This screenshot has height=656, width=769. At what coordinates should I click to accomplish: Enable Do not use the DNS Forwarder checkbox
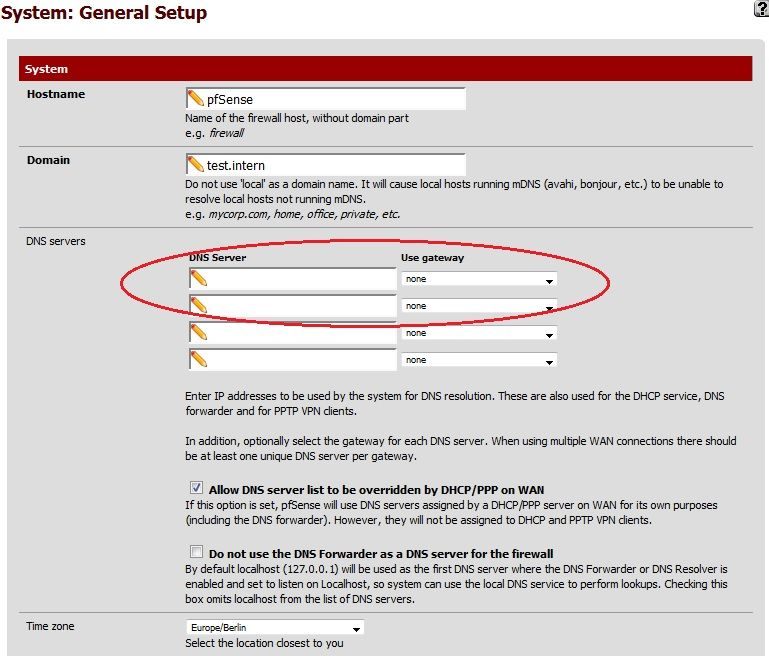(x=196, y=552)
